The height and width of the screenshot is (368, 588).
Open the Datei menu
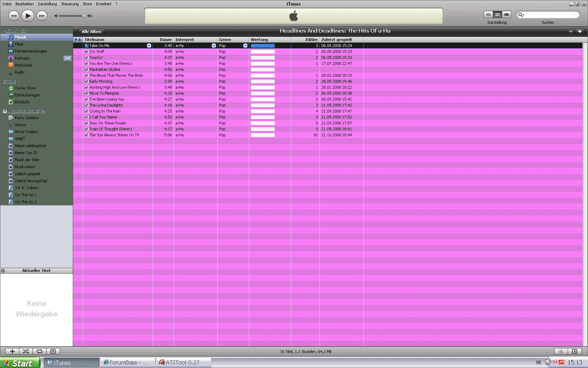click(x=7, y=4)
